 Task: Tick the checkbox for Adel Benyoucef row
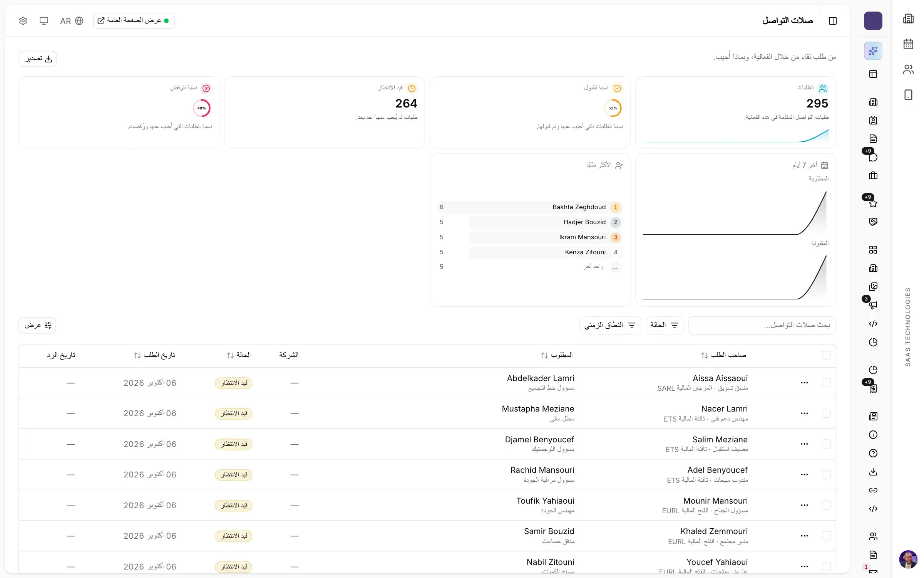point(826,474)
